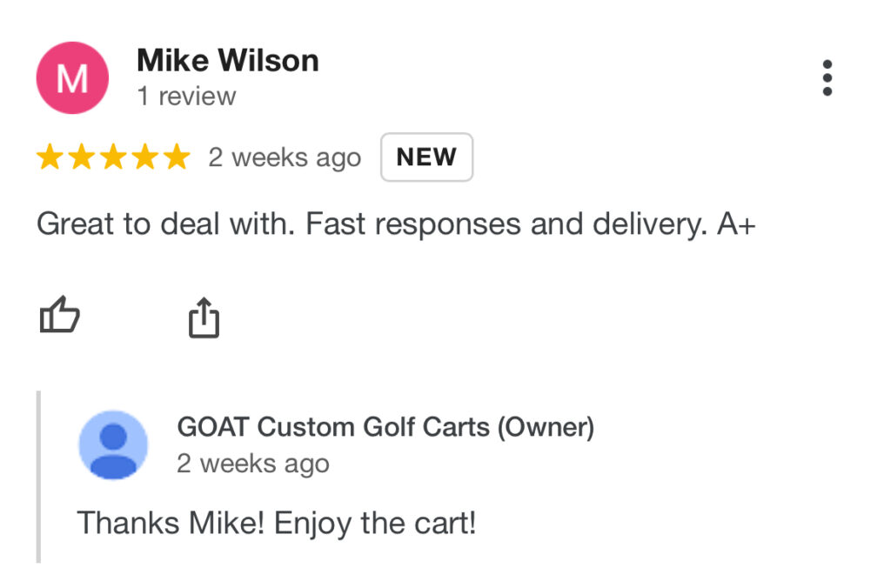The width and height of the screenshot is (891, 588).
Task: Select the first gold star
Action: pos(49,157)
